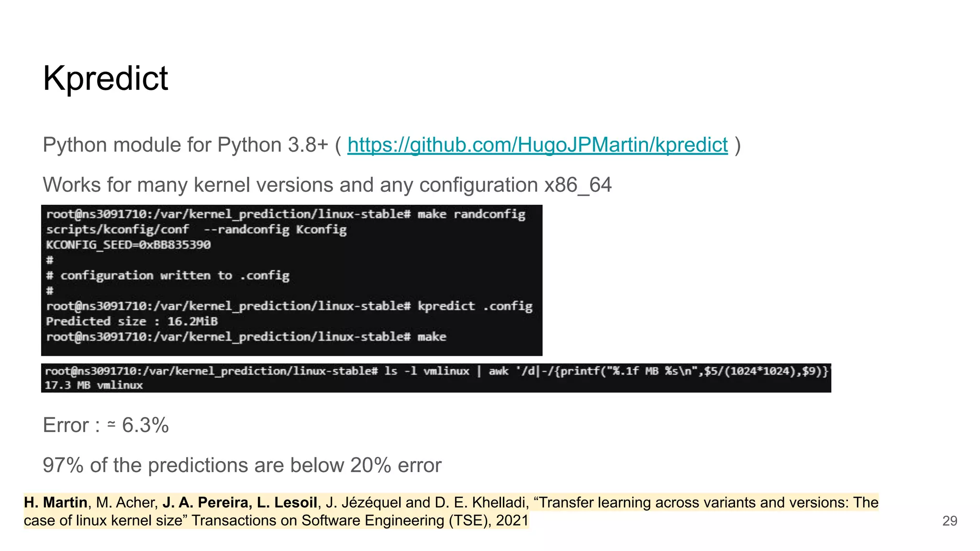Click 'scripts/kconfig/conf --randconfig Kconfig' line
Viewport: 980px width, 551px height.
coord(196,230)
